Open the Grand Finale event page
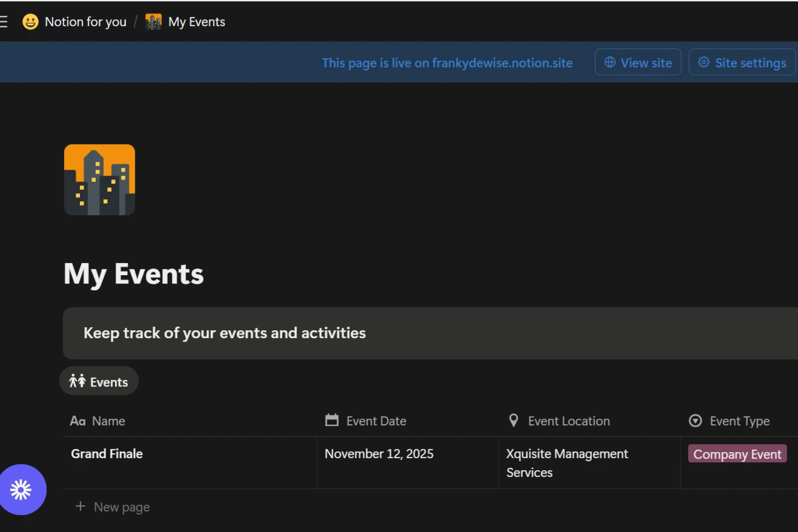This screenshot has height=532, width=798. 107,454
